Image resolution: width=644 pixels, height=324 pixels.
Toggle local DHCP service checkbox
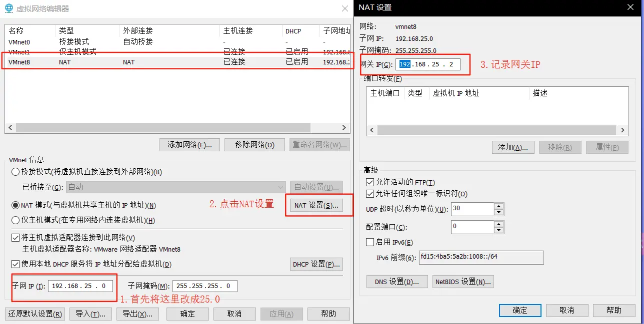[x=15, y=264]
